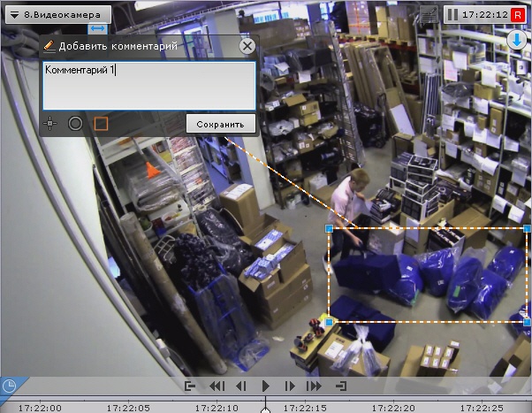Open the 8.Видеокамера camera dropdown
The width and height of the screenshot is (532, 413).
(x=56, y=15)
